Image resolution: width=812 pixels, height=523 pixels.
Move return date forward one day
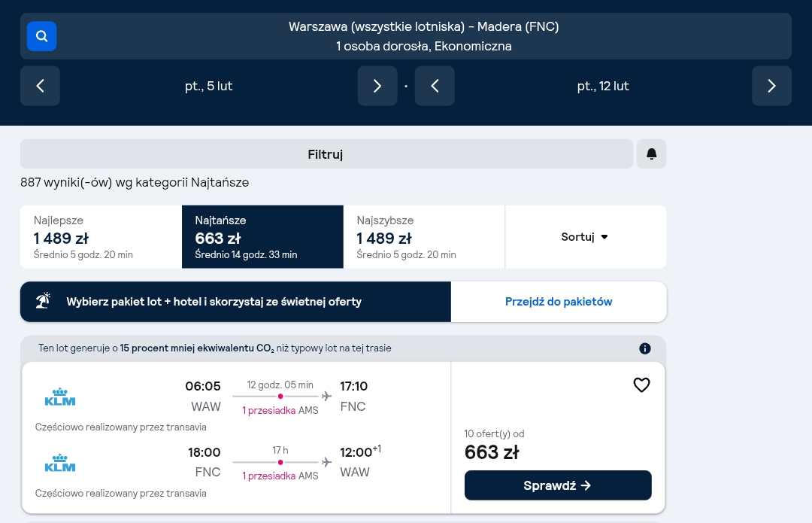pos(771,86)
